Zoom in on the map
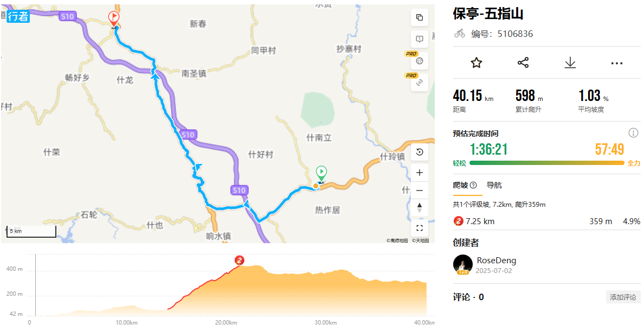This screenshot has width=644, height=330. [420, 173]
